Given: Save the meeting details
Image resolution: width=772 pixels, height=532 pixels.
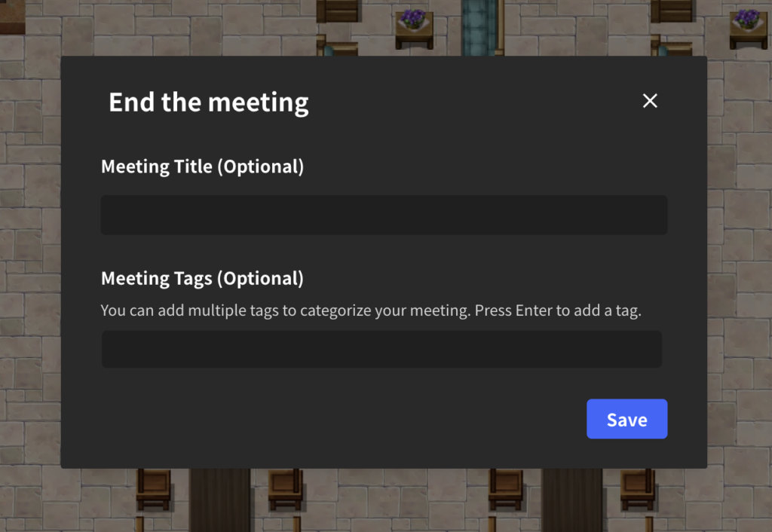Looking at the screenshot, I should (626, 419).
